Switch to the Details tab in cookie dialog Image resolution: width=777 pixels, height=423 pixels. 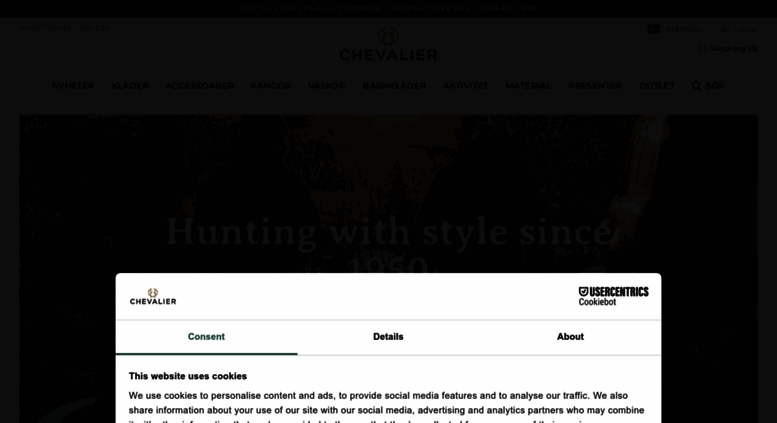[388, 337]
